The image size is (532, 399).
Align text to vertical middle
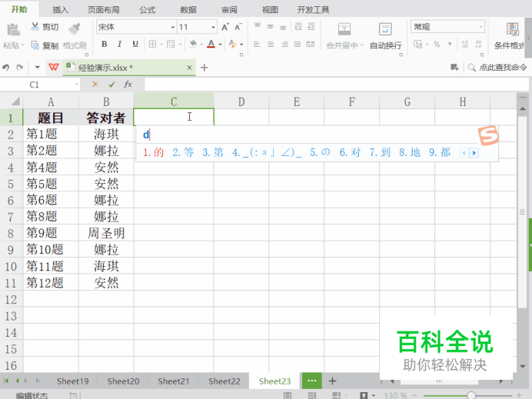(x=271, y=26)
